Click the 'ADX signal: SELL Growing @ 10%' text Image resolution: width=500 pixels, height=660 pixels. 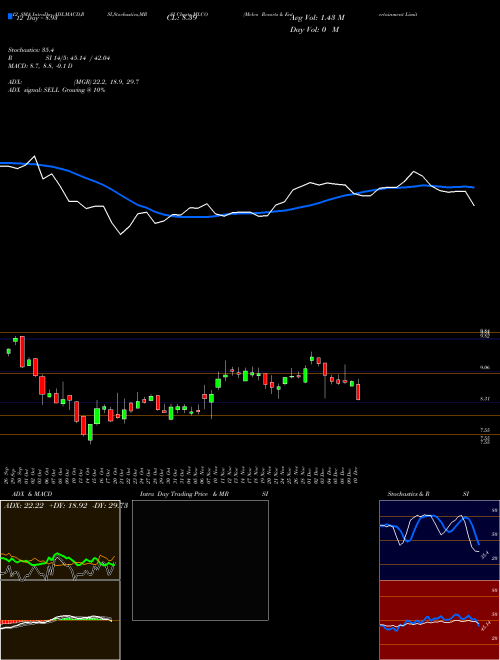click(56, 90)
